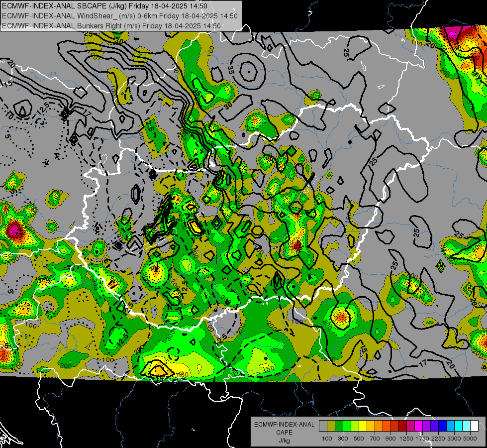
Task: Click the 5000 value on the legend
Action: pos(470,439)
